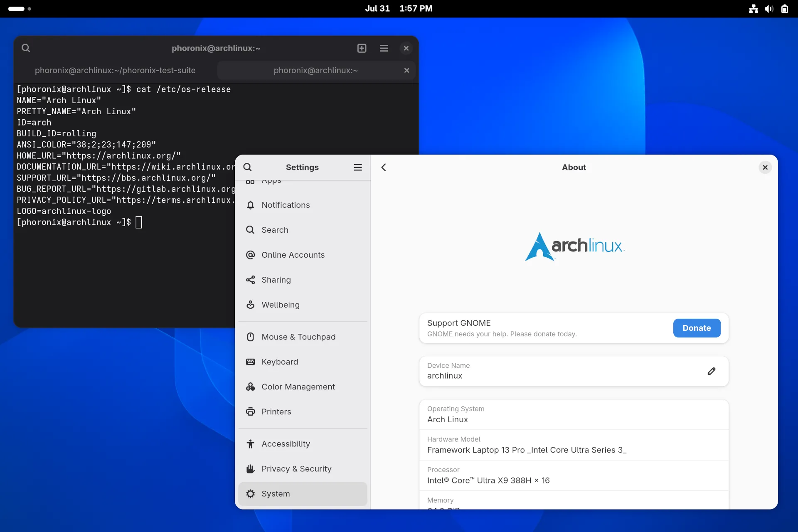This screenshot has width=798, height=532.
Task: Open Privacy & Security settings
Action: coord(303,469)
